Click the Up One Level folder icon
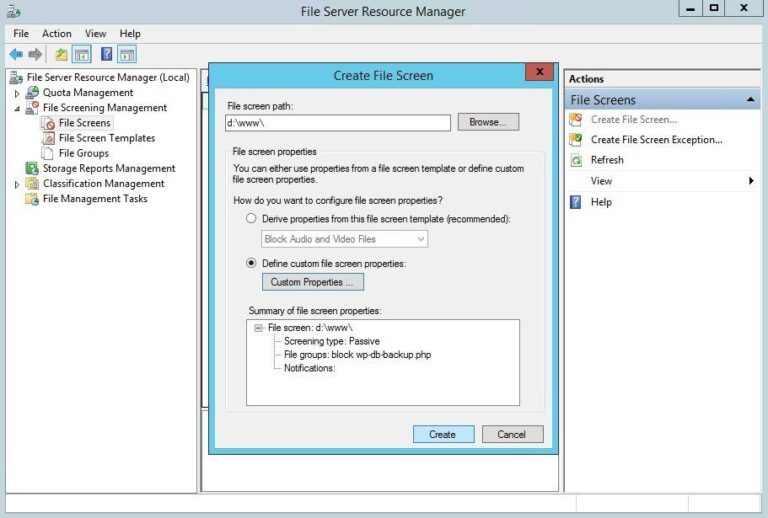 [62, 54]
